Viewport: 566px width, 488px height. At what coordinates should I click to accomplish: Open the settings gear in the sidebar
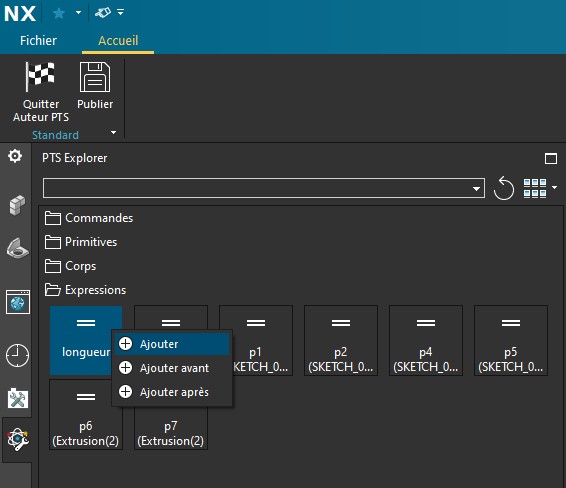pyautogui.click(x=15, y=156)
